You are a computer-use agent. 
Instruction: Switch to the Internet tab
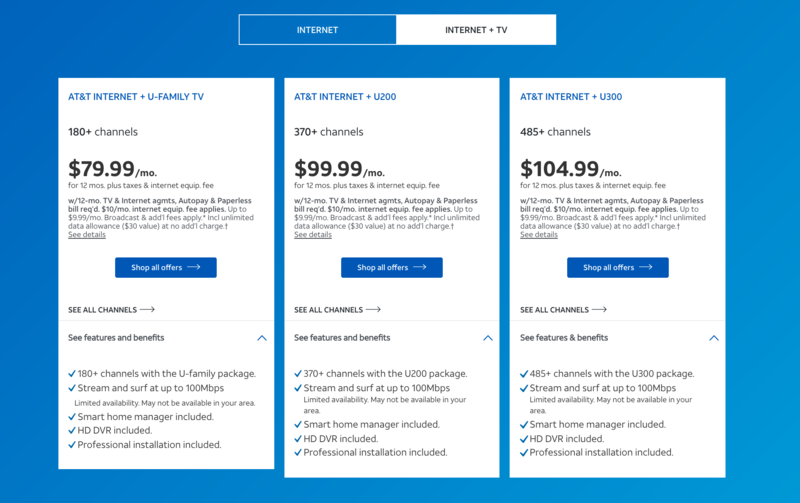pyautogui.click(x=317, y=30)
